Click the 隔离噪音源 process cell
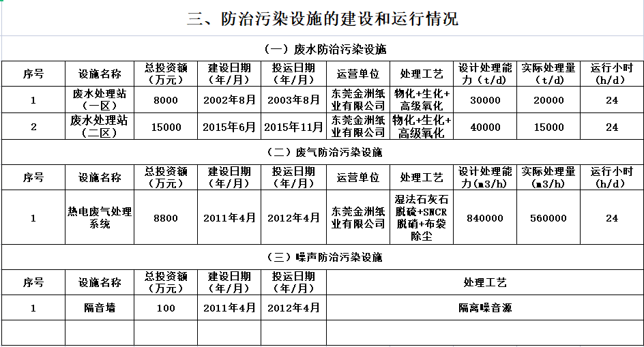The width and height of the screenshot is (644, 347). [485, 307]
